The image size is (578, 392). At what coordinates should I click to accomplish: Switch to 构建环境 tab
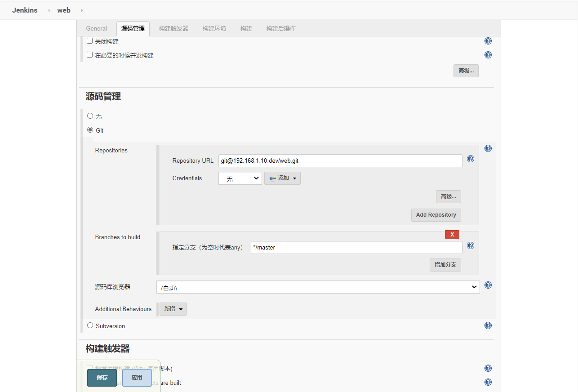[x=214, y=28]
